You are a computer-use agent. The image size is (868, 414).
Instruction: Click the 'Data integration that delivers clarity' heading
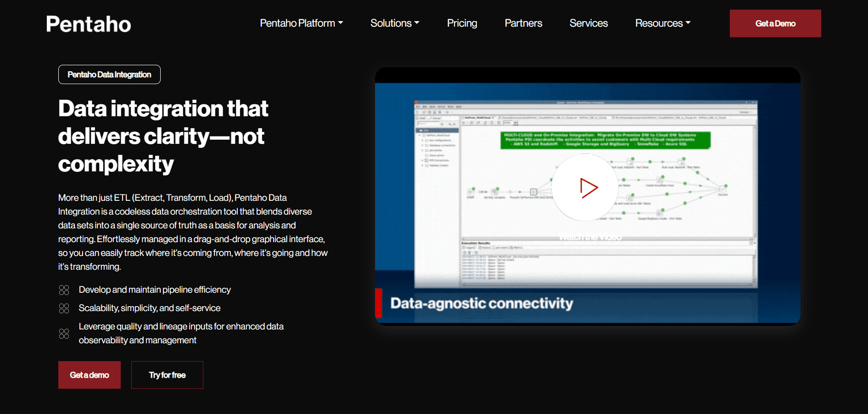[163, 136]
